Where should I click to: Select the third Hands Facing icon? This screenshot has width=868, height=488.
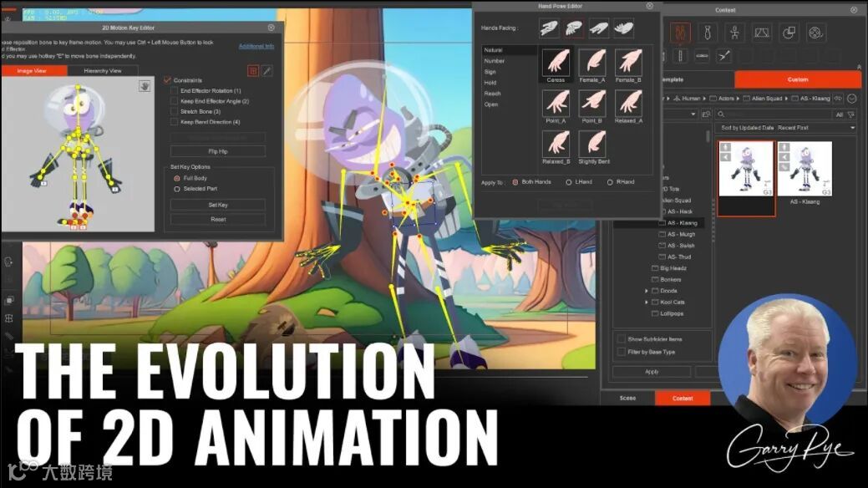tap(599, 28)
